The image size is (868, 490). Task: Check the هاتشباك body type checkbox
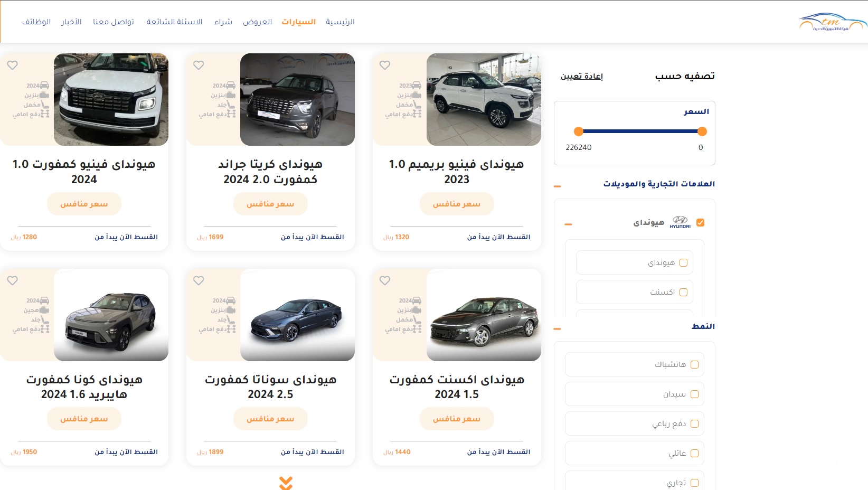pos(694,364)
